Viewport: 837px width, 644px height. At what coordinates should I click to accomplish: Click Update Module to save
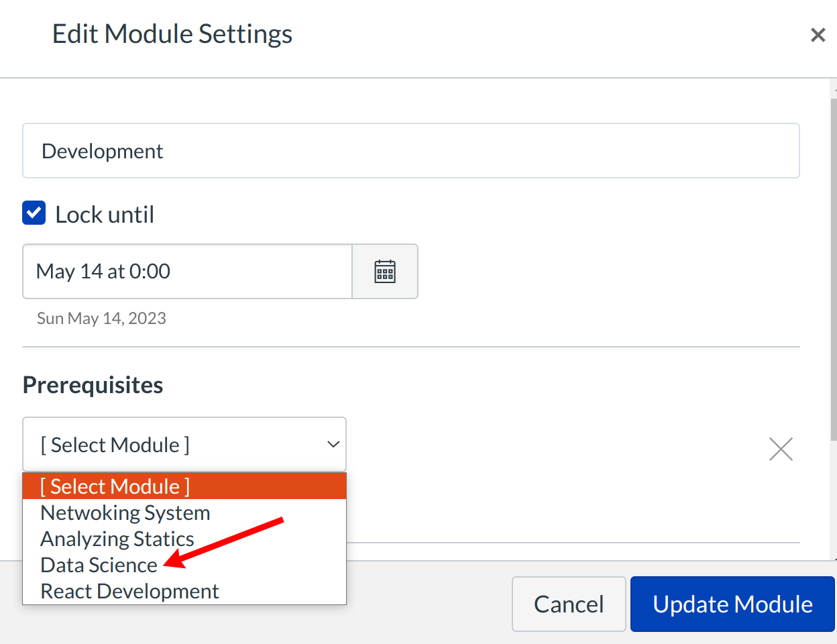pos(732,604)
